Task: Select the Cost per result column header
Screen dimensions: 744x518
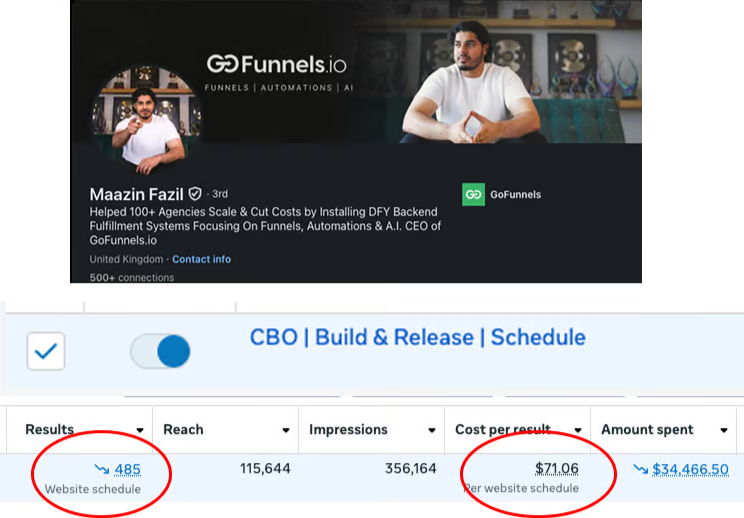Action: pyautogui.click(x=503, y=430)
